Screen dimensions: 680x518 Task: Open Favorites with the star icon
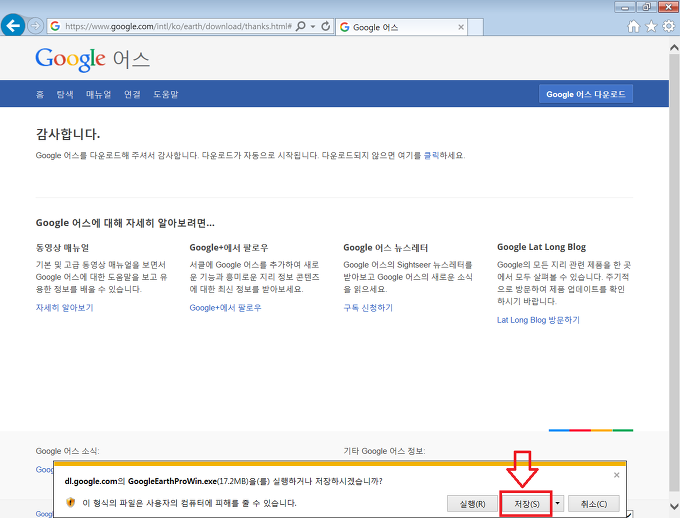651,27
